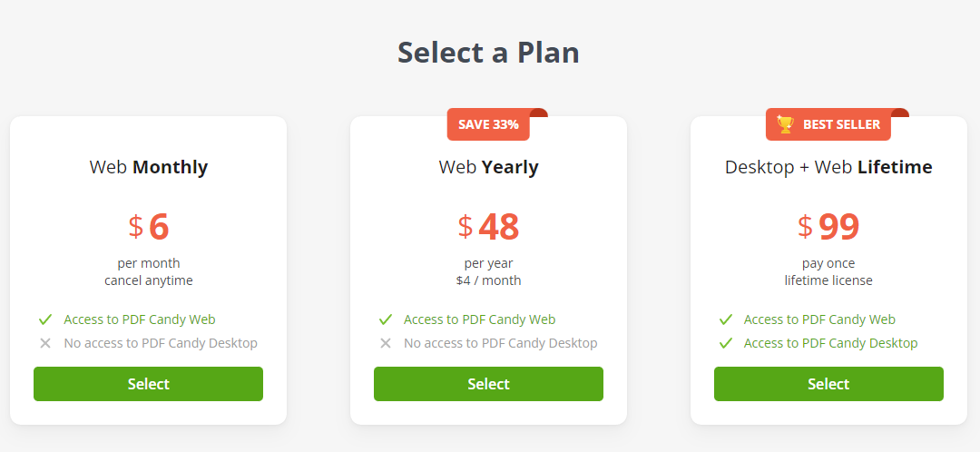The width and height of the screenshot is (980, 452).
Task: Click the checkmark icon in Web Yearly plan
Action: [386, 319]
